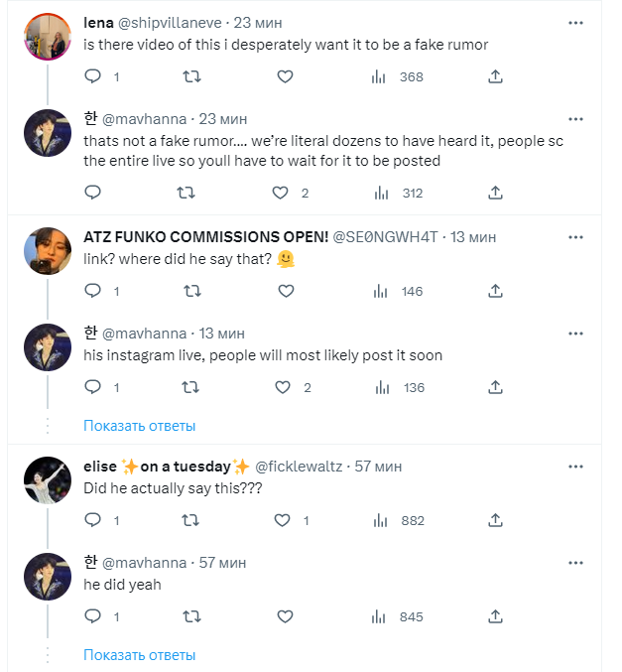Retweet the "his instagram live" reply

coord(193,387)
